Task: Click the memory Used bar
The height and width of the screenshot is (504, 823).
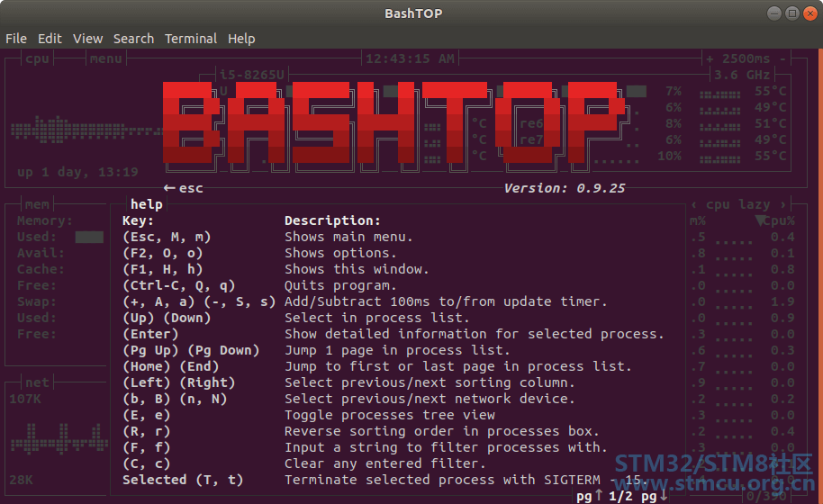Action: [x=89, y=237]
